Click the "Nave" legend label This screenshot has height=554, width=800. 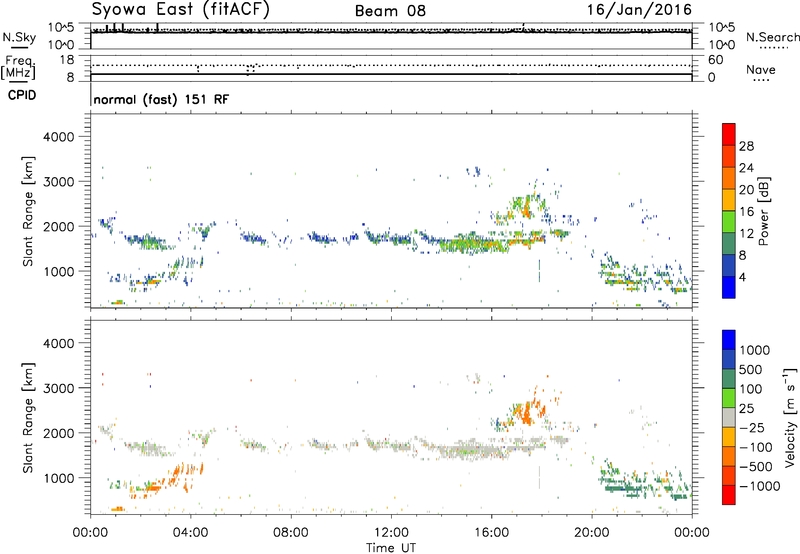click(761, 69)
